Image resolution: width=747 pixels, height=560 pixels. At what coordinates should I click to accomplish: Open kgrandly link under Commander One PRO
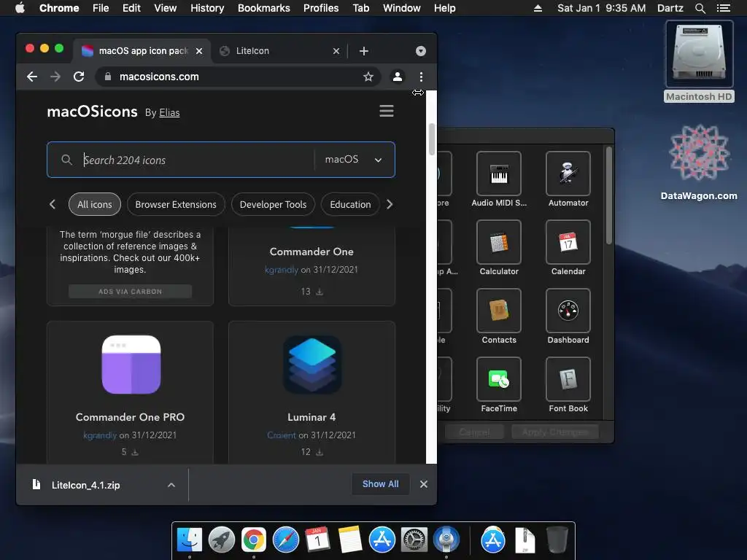point(100,435)
